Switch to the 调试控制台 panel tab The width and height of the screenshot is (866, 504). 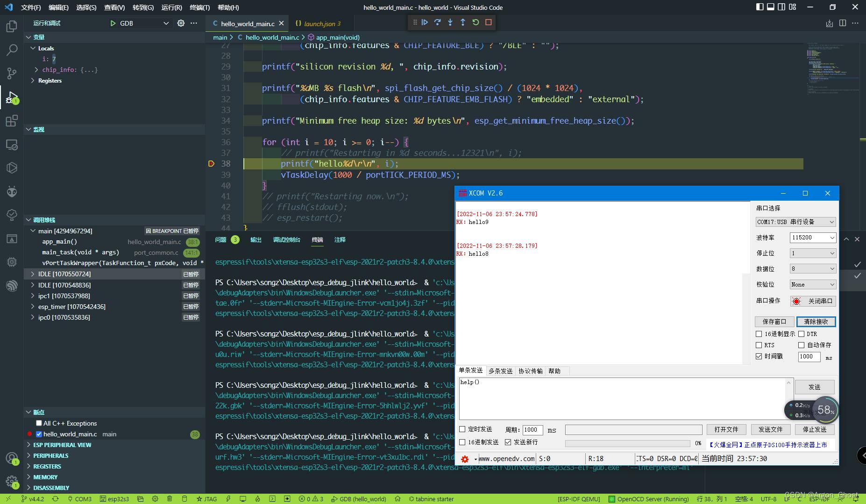tap(286, 240)
